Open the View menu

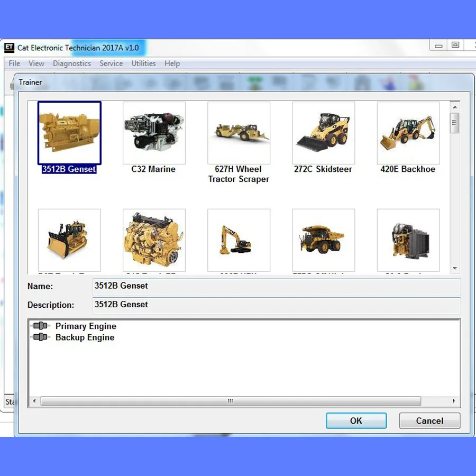click(x=36, y=63)
